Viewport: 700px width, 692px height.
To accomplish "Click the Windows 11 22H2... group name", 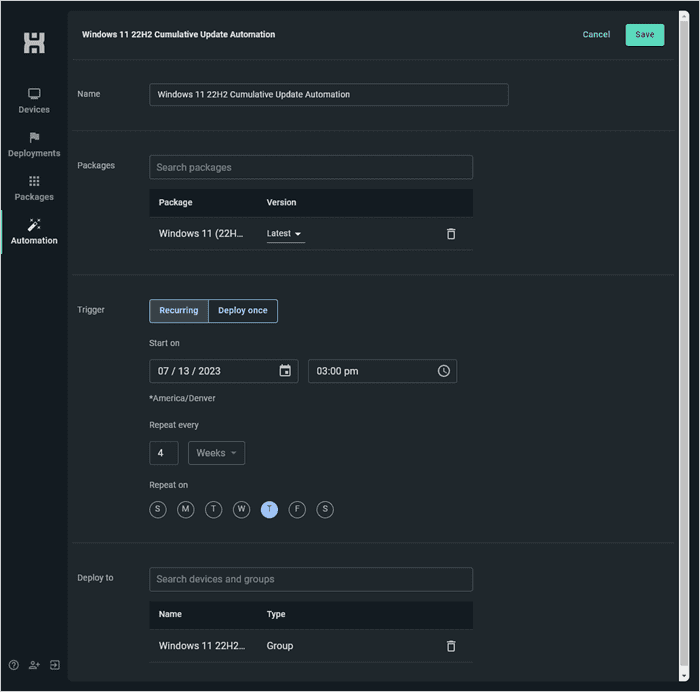I will click(202, 646).
